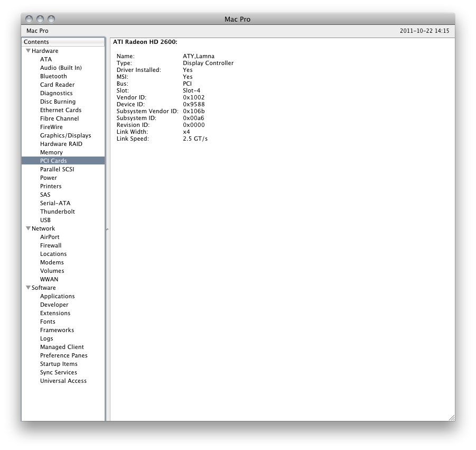476x450 pixels.
Task: Select Locations under Network
Action: [53, 254]
